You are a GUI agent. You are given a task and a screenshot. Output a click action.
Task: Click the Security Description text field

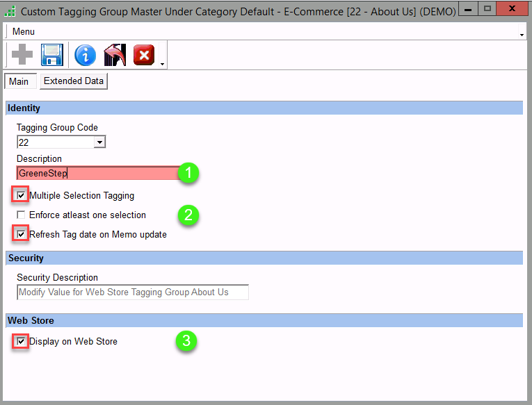click(x=132, y=292)
